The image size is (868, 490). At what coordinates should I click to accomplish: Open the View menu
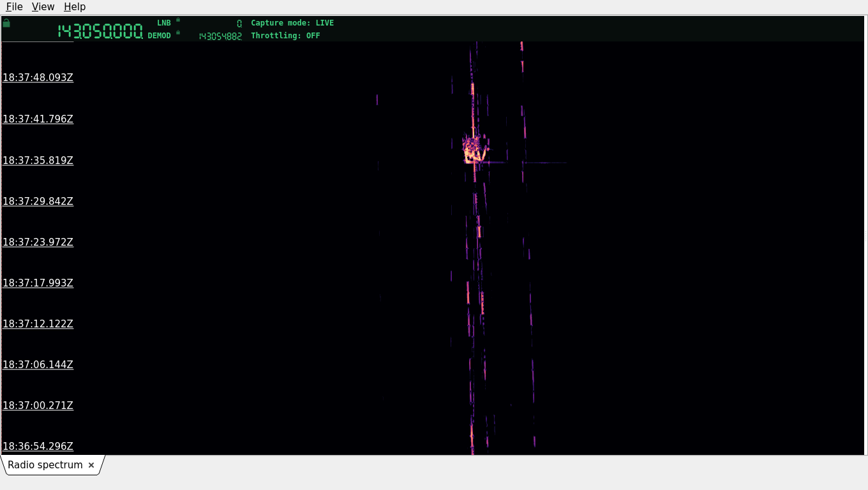click(43, 6)
